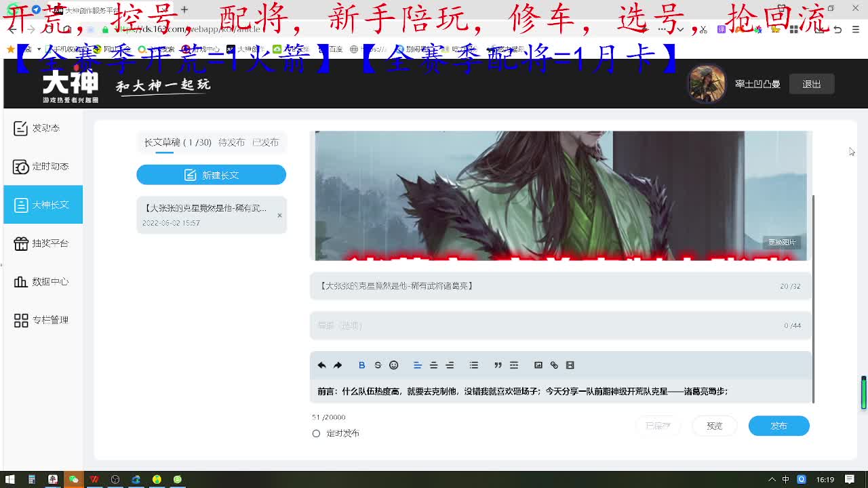The image size is (868, 488).
Task: Redo the last edit in the editor
Action: 337,365
